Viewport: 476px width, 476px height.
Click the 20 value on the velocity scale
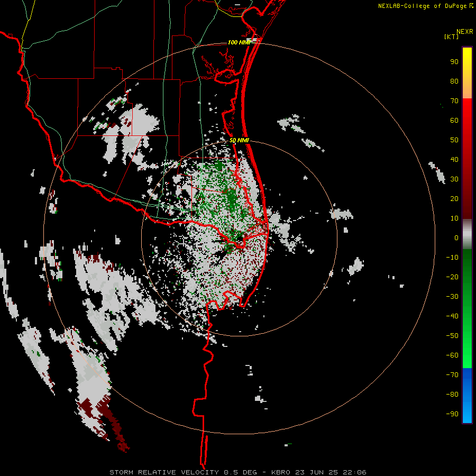(x=454, y=199)
